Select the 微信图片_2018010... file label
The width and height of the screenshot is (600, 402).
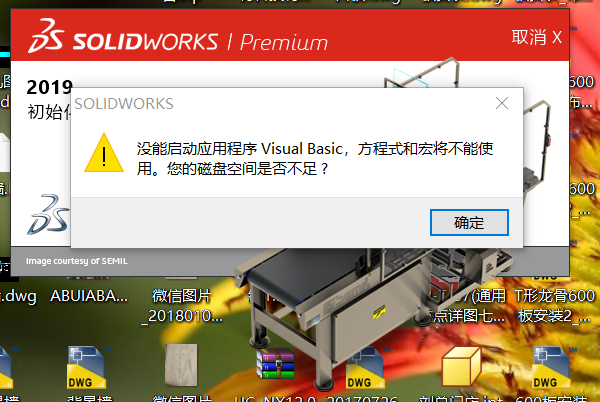182,306
